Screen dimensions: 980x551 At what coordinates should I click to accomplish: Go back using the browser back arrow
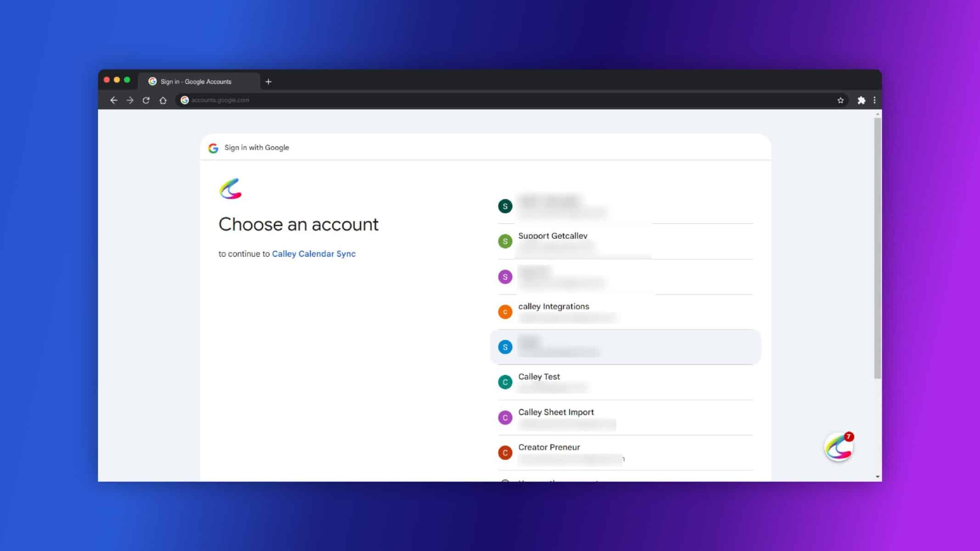pyautogui.click(x=113, y=100)
